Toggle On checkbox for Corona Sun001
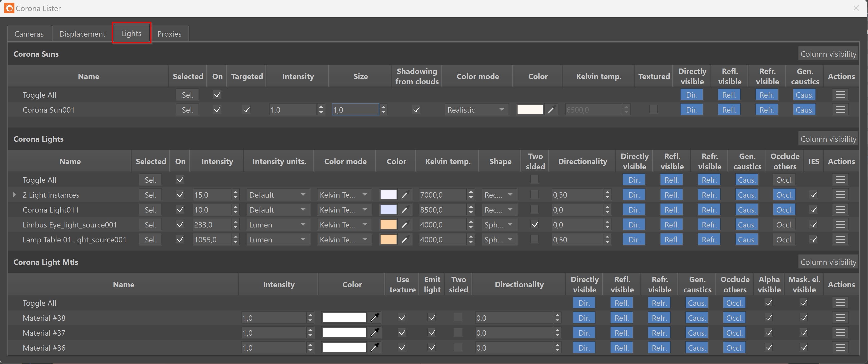The height and width of the screenshot is (364, 868). [x=217, y=109]
